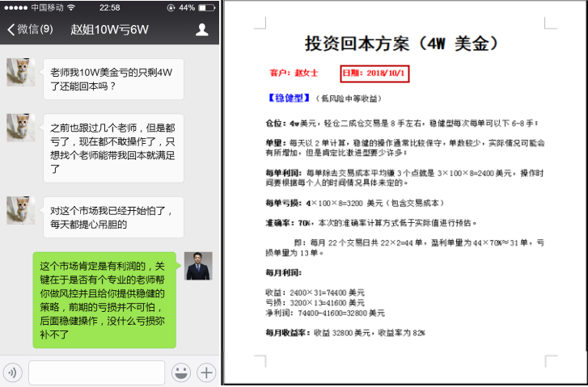Click paragraph 即:每月22个交易日
The width and height of the screenshot is (588, 387).
(405, 248)
